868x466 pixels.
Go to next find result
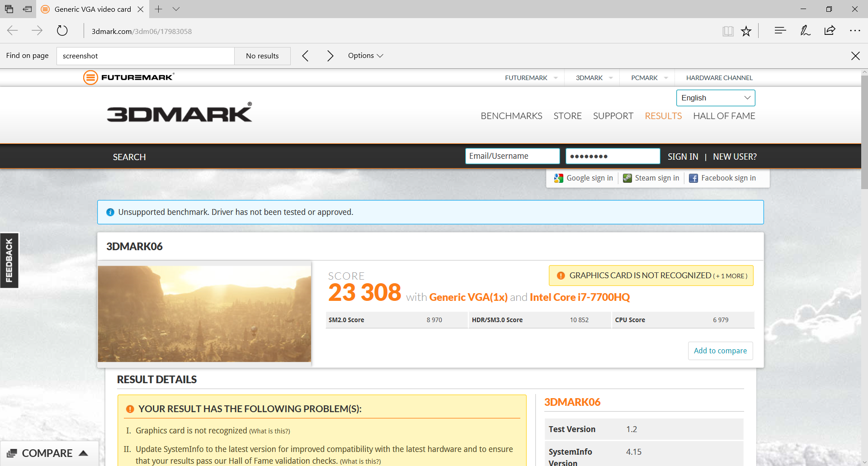pos(330,56)
